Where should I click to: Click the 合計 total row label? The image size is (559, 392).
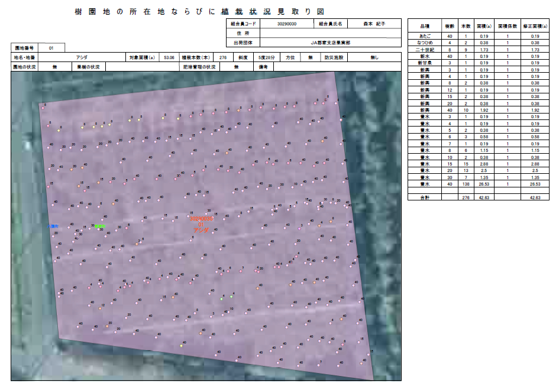coord(424,197)
